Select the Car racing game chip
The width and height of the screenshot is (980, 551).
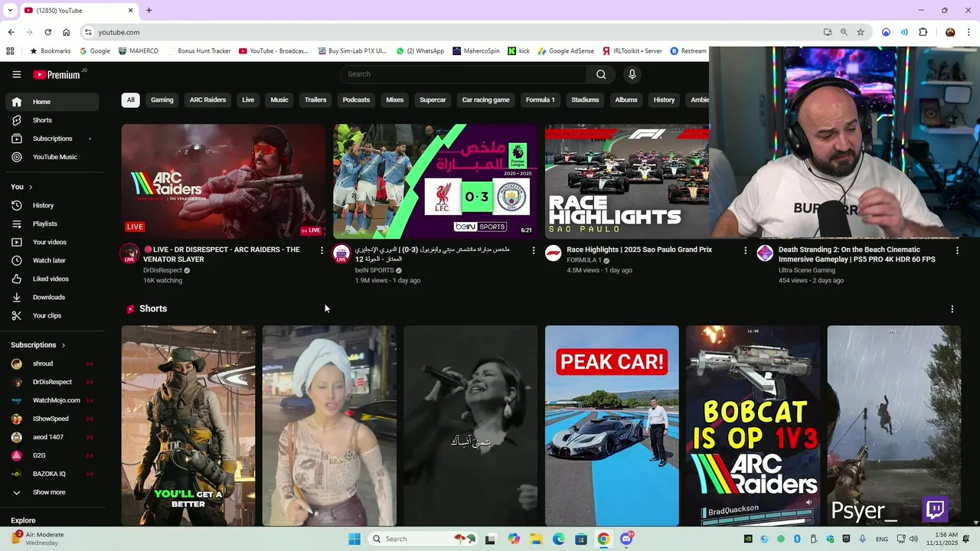tap(485, 100)
